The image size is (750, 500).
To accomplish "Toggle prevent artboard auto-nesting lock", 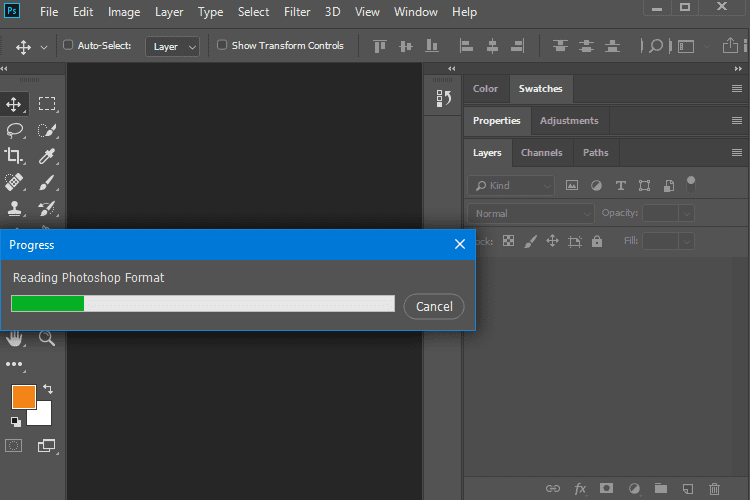I will point(574,241).
